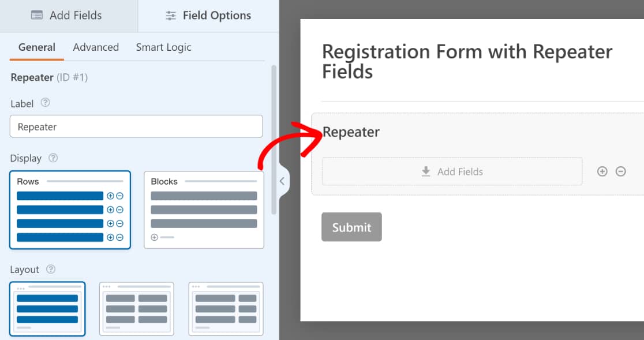The height and width of the screenshot is (340, 644).
Task: Click the Field Options panel scrollbar
Action: pyautogui.click(x=274, y=140)
